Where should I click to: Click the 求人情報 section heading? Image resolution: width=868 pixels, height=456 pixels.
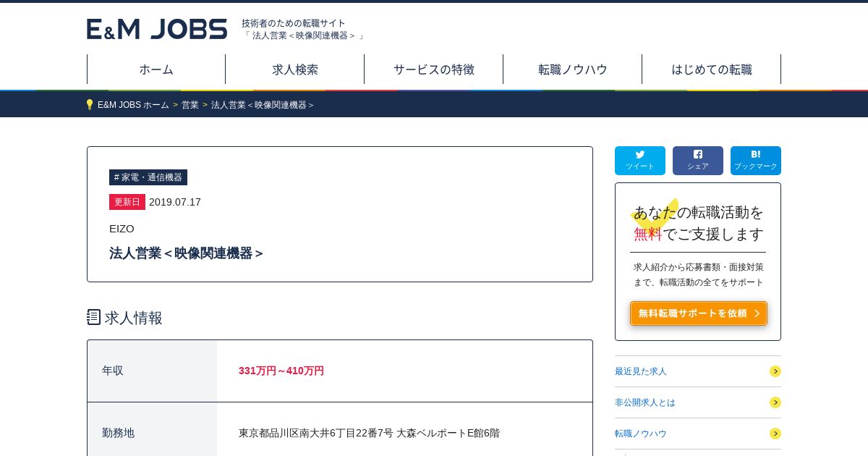tap(134, 318)
